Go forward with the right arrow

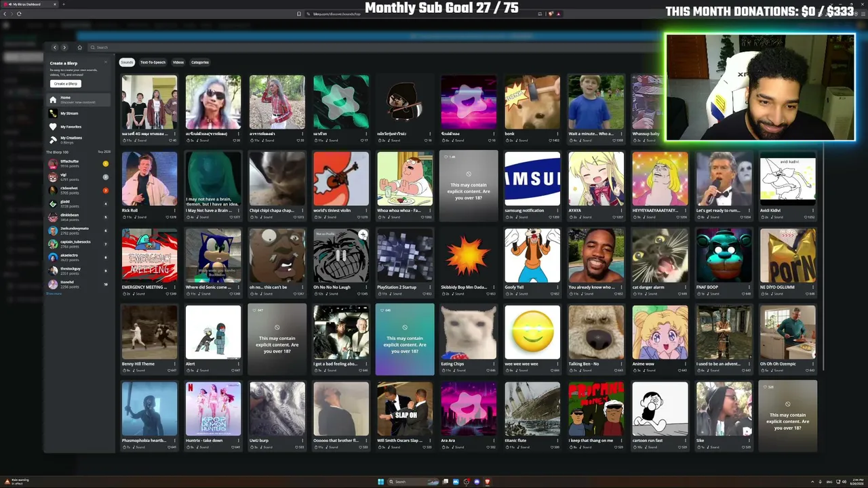64,47
